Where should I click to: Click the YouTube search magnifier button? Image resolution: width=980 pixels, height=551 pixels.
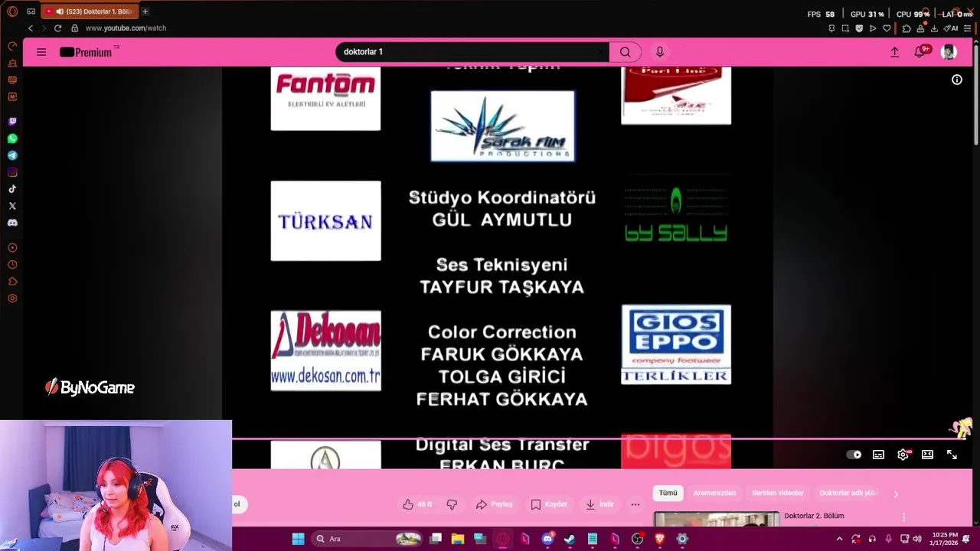click(626, 52)
